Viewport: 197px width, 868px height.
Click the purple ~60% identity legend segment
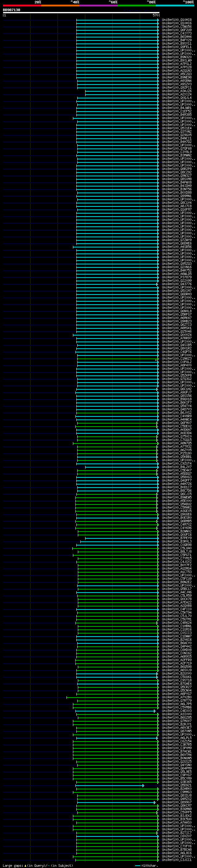(98, 6)
